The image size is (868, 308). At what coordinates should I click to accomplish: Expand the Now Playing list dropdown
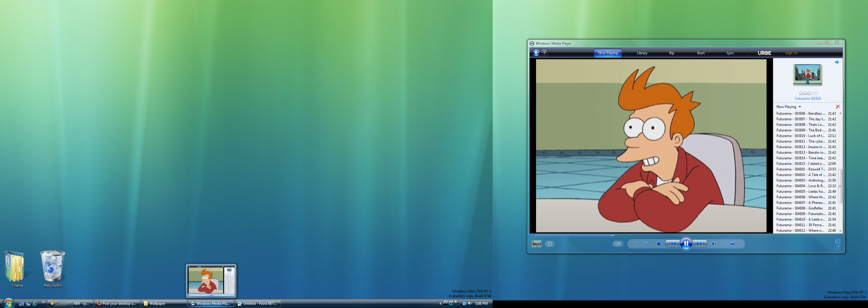(x=789, y=107)
